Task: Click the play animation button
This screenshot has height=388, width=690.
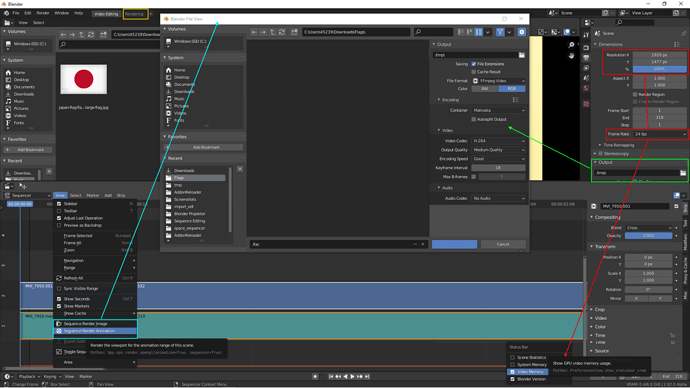Action: point(352,377)
